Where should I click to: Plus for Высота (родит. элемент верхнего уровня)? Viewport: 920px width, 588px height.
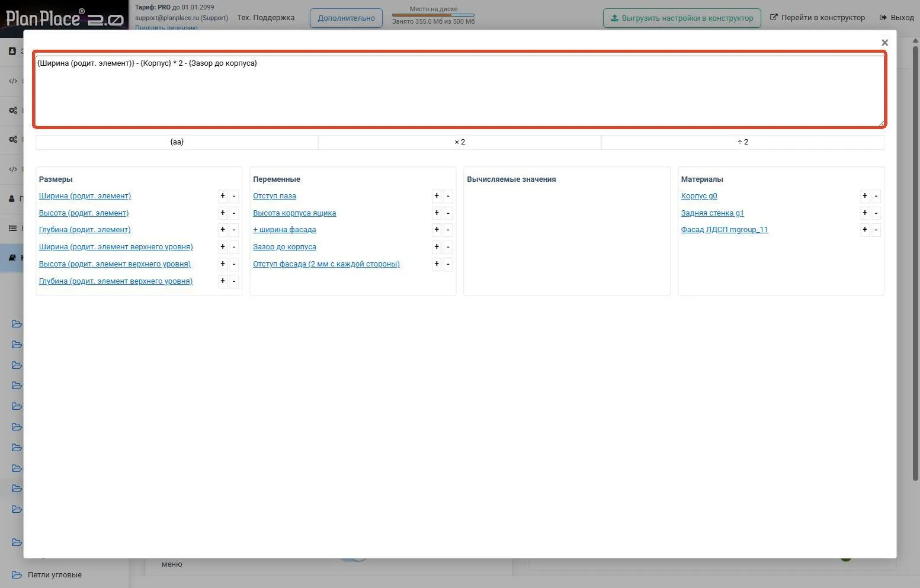(x=223, y=264)
